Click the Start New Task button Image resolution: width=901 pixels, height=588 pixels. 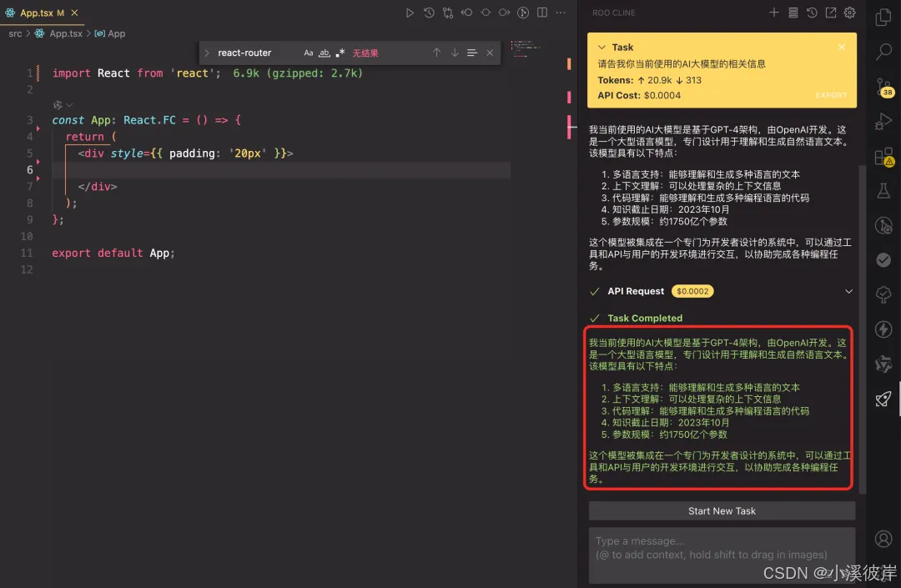[722, 510]
